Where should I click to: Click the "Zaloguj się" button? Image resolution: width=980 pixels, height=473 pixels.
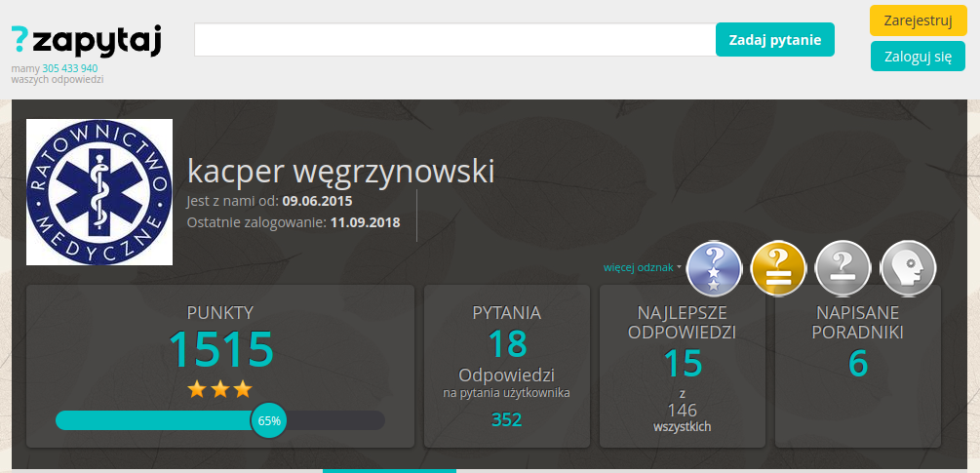coord(918,57)
